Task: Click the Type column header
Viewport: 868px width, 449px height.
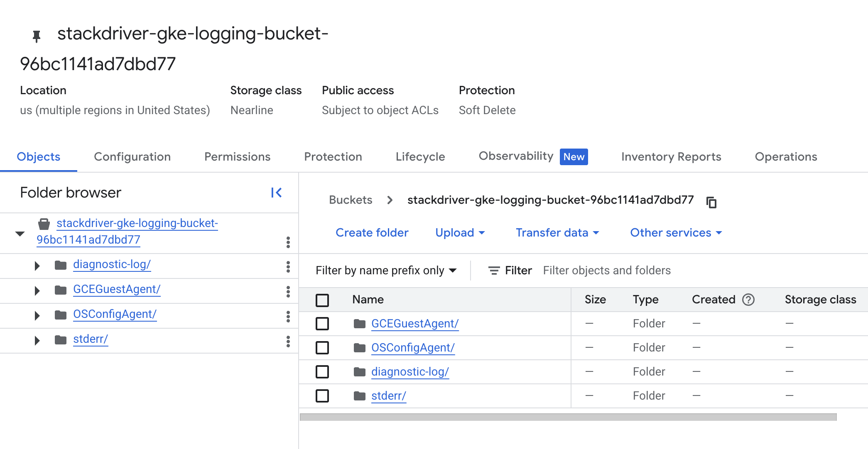Action: tap(645, 300)
